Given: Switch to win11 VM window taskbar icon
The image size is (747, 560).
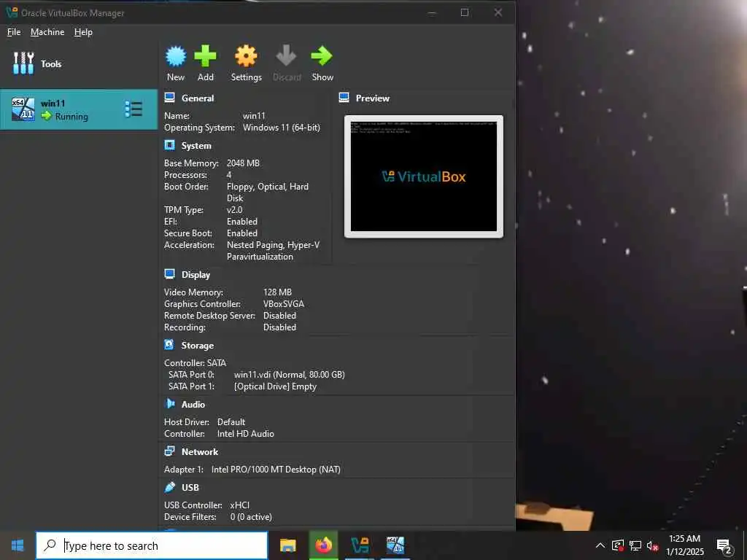Looking at the screenshot, I should click(x=395, y=545).
